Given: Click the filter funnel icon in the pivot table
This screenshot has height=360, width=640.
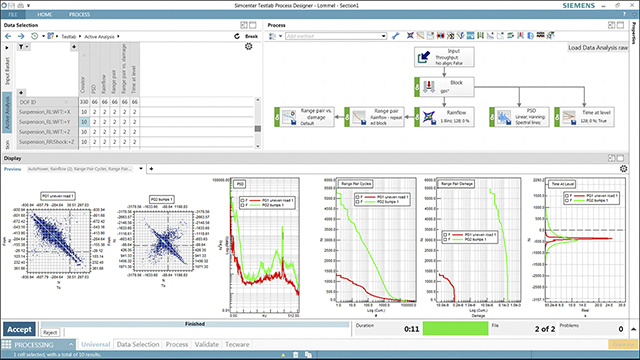Looking at the screenshot, I should coord(21,47).
